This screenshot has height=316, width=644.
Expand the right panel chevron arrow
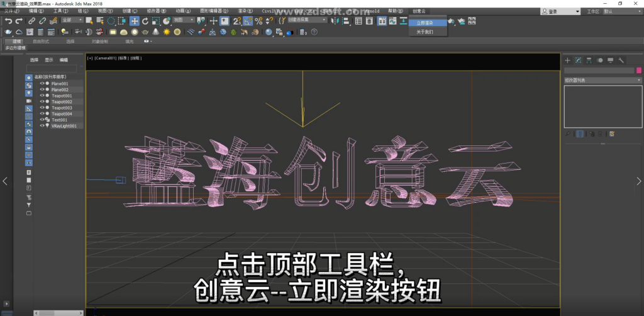point(639,181)
